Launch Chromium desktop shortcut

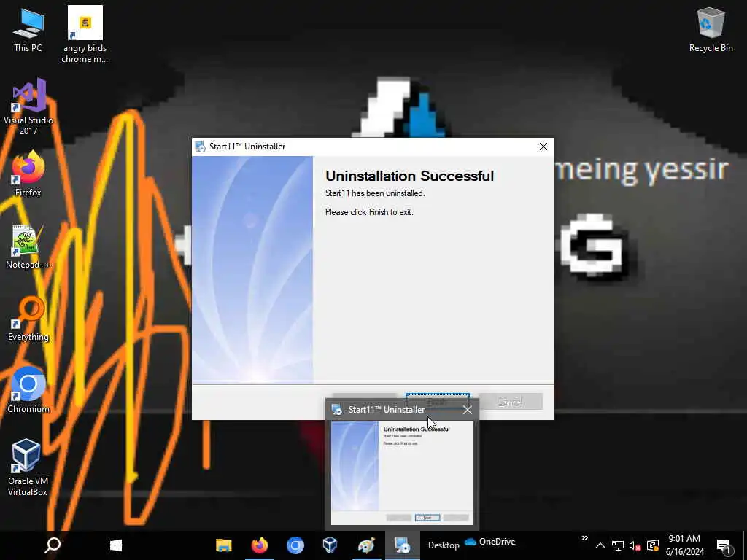(x=28, y=391)
